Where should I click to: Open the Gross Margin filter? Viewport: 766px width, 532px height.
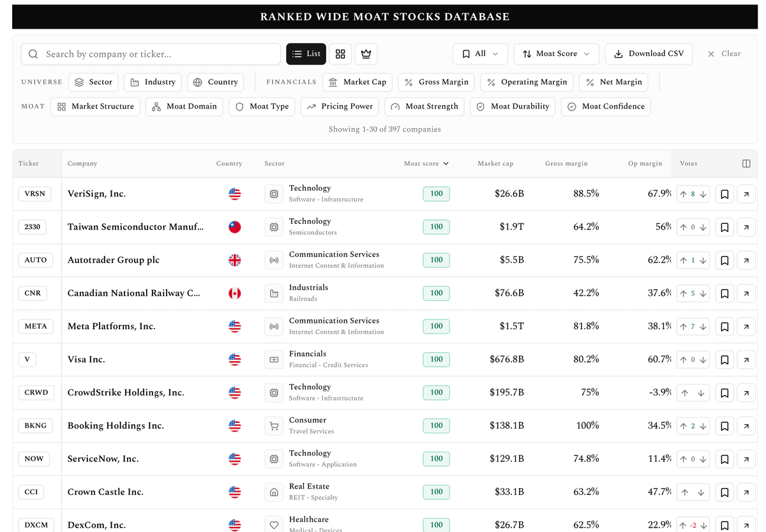tap(437, 82)
